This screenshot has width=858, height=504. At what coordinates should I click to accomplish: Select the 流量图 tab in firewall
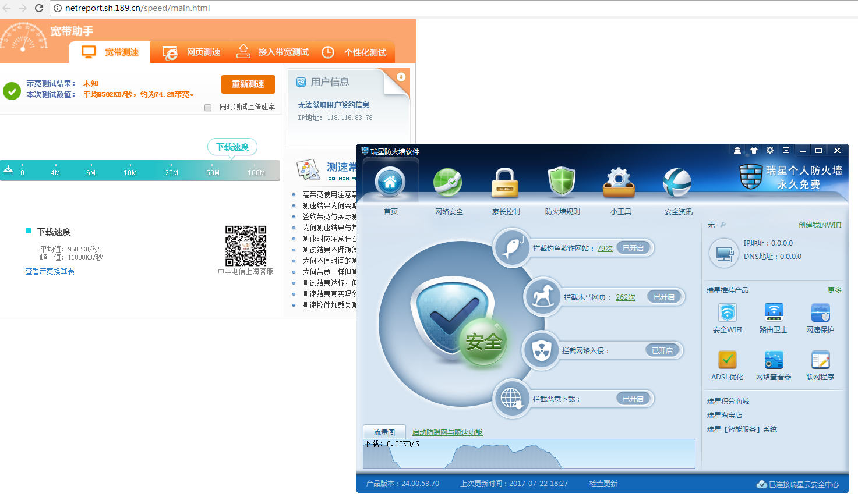coord(384,432)
